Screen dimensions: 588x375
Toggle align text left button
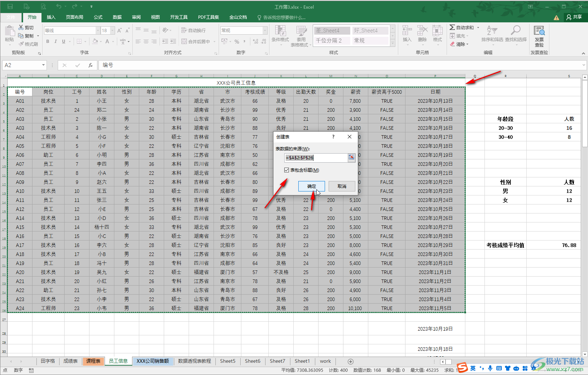point(138,41)
